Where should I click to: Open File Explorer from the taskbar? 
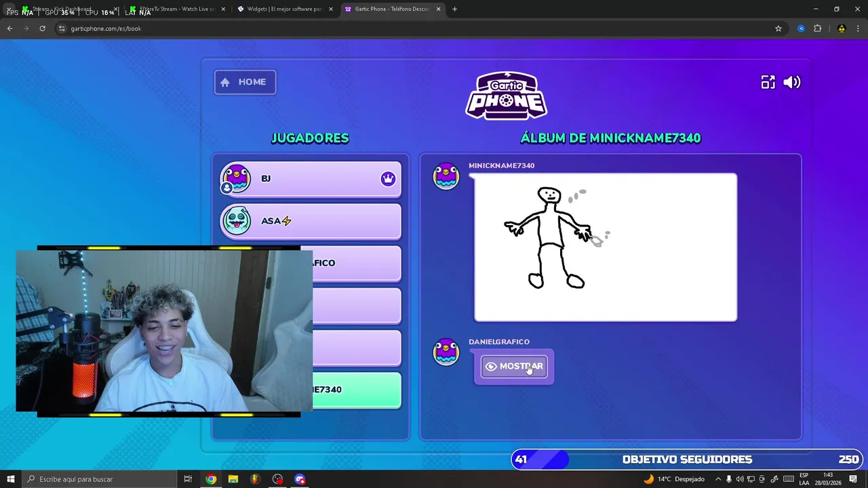[x=233, y=479]
